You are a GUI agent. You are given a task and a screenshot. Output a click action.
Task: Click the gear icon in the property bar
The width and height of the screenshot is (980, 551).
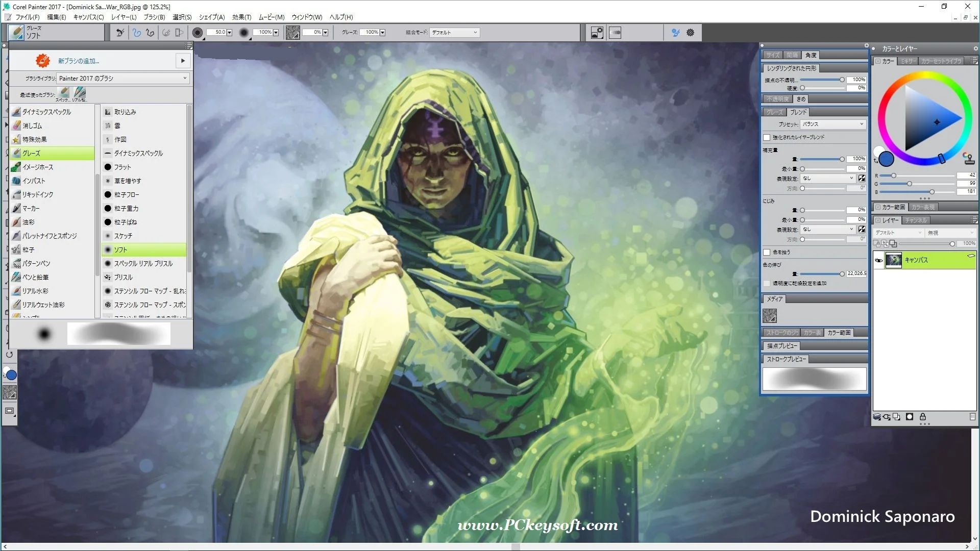(x=690, y=33)
